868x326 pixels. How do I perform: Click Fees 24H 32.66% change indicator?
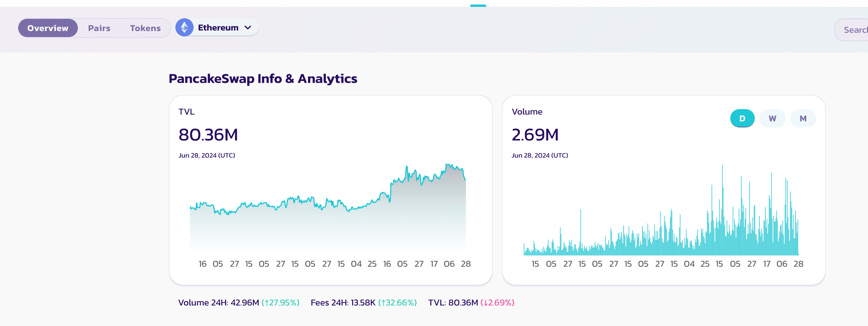[397, 302]
